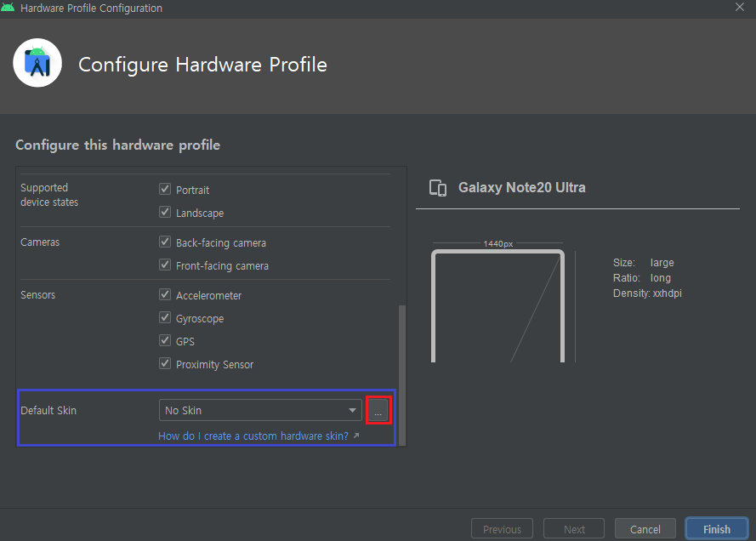Open the Default Skin dropdown
Viewport: 756px width, 541px height.
click(260, 410)
